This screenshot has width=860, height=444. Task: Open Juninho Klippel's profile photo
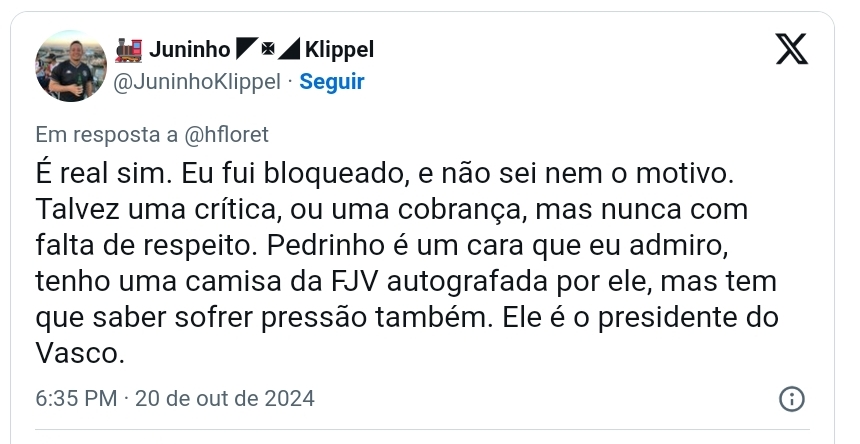tap(71, 66)
